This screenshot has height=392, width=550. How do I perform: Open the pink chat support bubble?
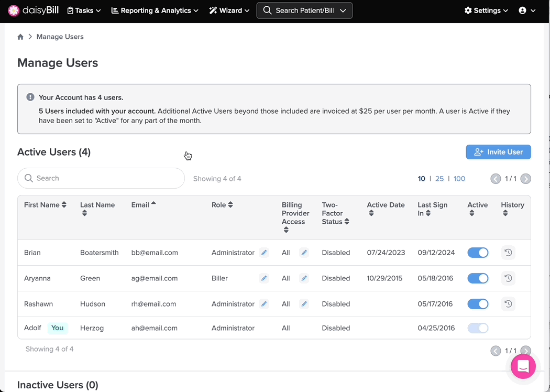click(523, 366)
